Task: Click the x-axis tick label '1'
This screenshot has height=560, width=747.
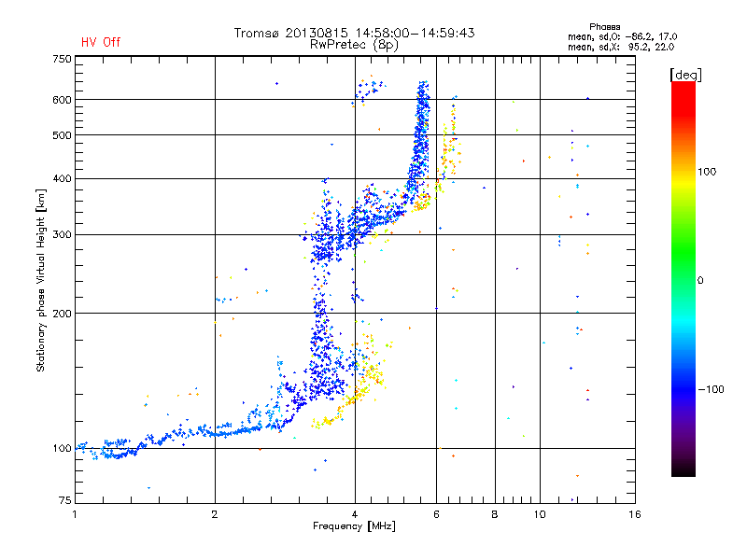Action: [75, 514]
